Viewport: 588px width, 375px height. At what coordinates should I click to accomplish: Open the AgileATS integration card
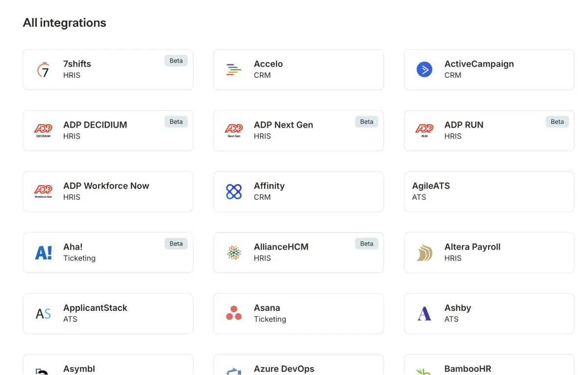coord(489,191)
